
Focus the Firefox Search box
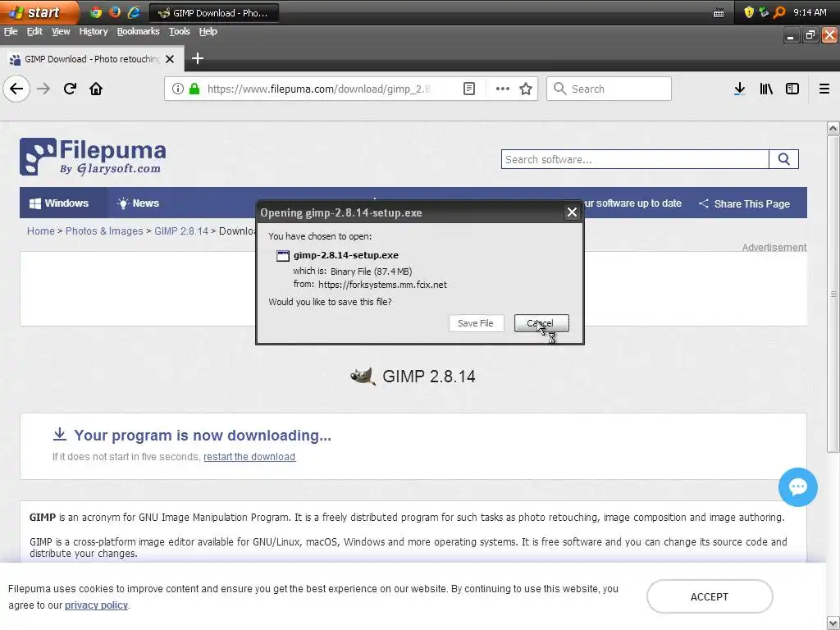609,89
